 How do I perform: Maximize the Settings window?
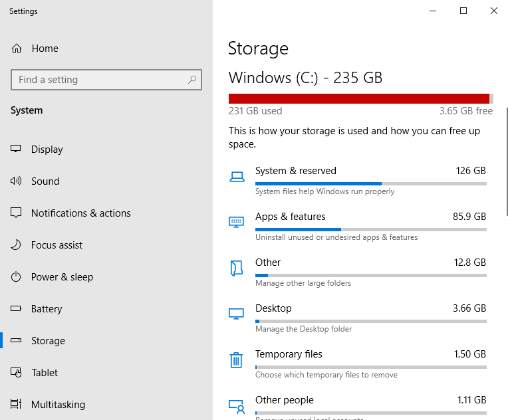pos(463,11)
